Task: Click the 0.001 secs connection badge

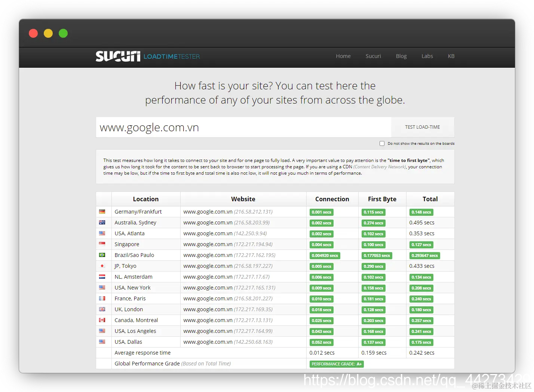Action: coord(322,212)
